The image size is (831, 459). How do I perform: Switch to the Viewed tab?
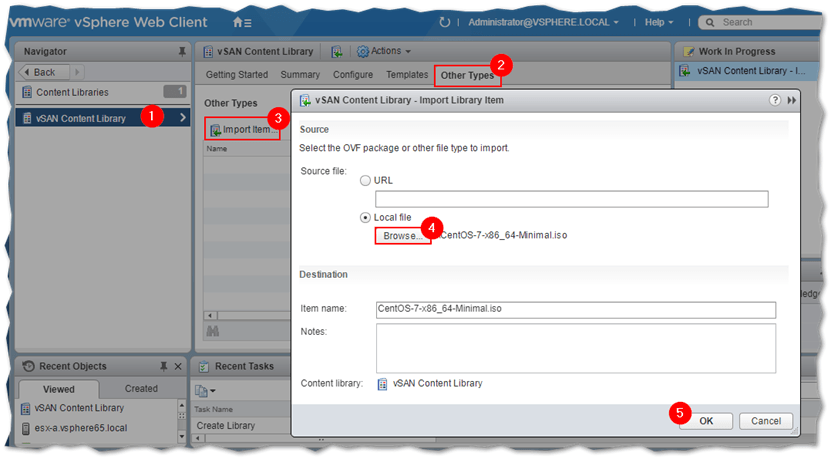pyautogui.click(x=58, y=389)
